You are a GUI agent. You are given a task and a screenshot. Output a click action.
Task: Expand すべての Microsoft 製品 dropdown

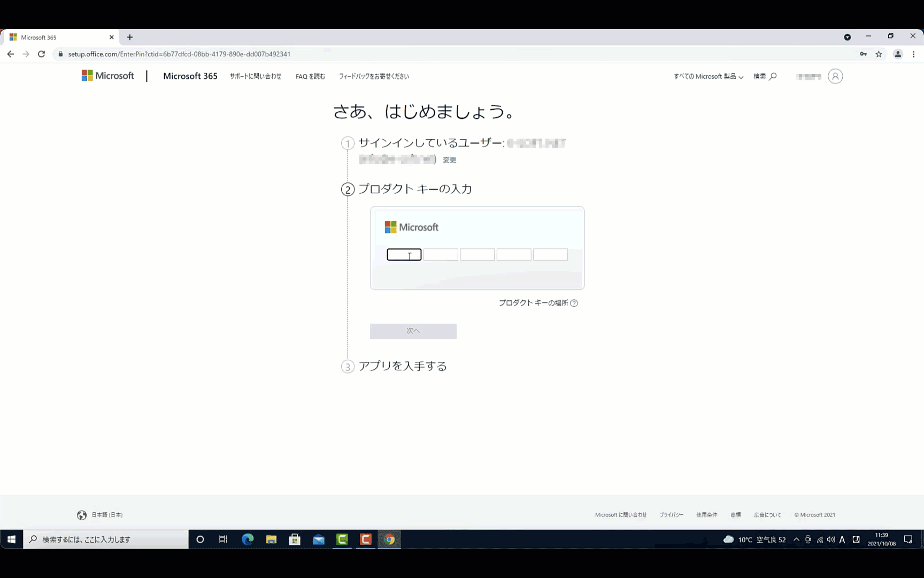click(709, 77)
